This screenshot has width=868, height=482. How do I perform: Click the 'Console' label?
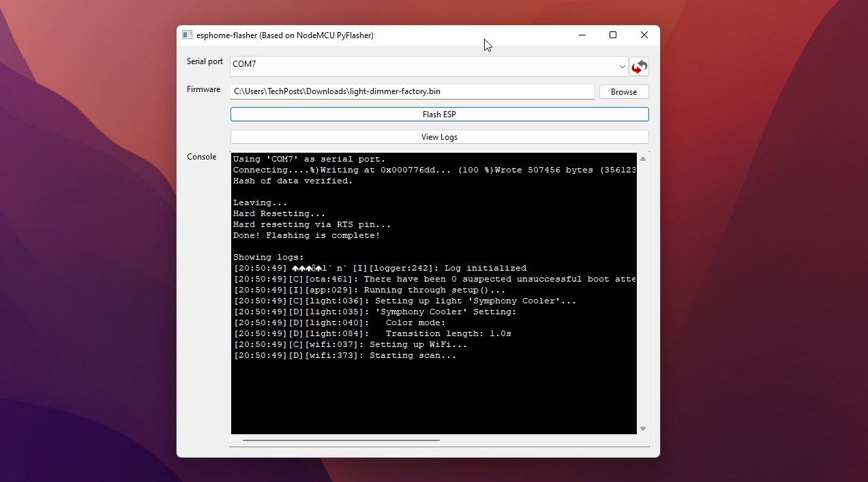click(x=202, y=157)
